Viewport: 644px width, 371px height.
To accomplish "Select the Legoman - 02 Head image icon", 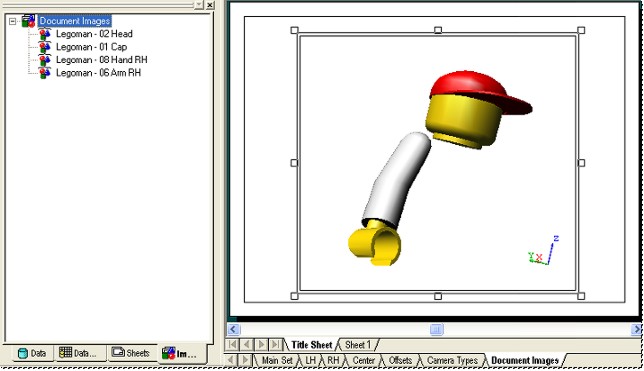I will coord(44,34).
